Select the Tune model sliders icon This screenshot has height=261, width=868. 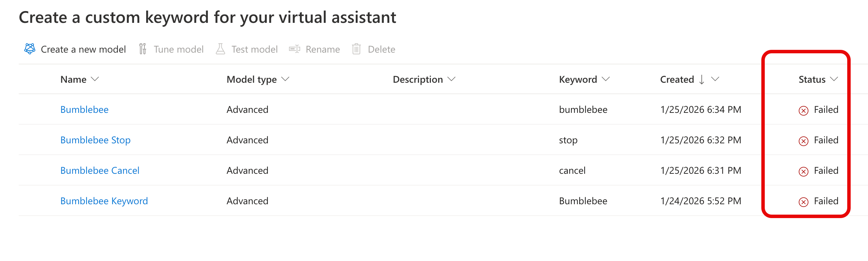142,49
